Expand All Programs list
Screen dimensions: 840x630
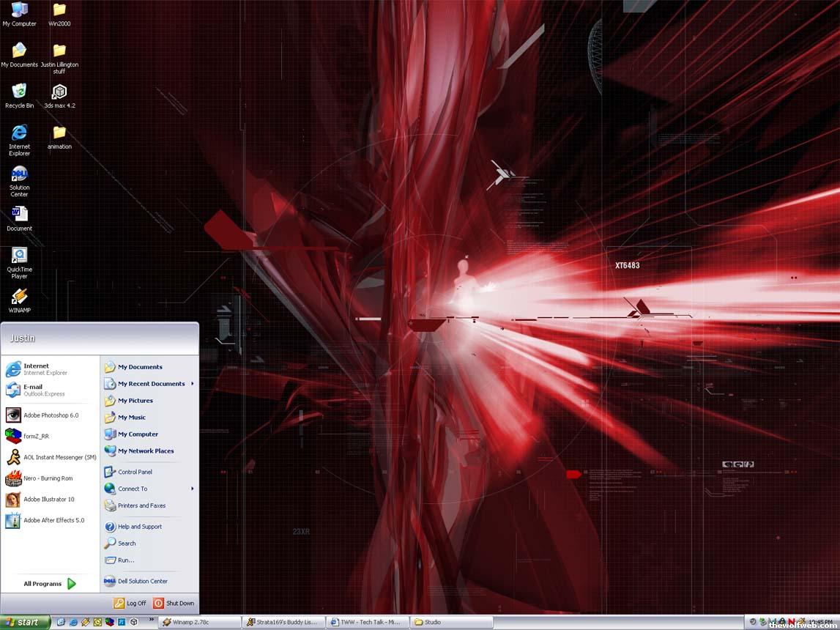[x=50, y=584]
